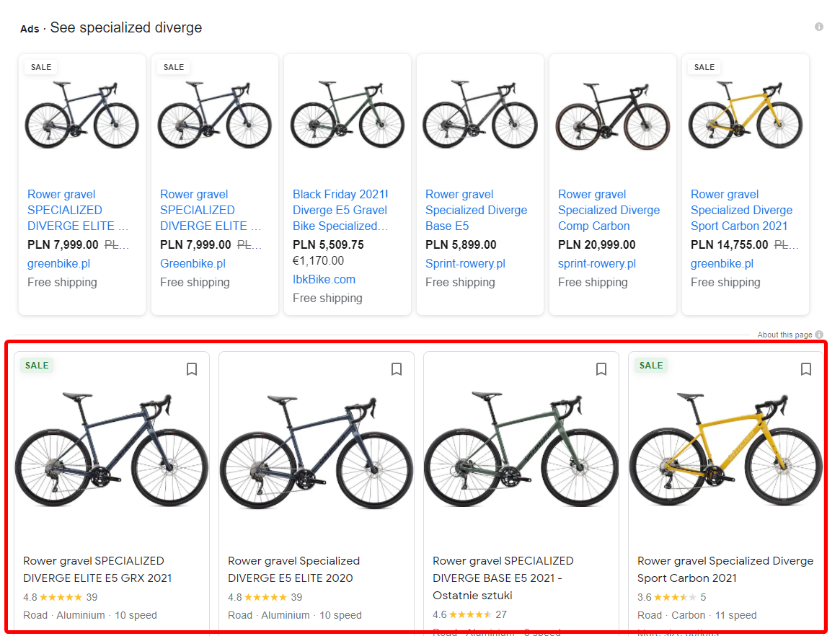Select SALE tag on yellow Diverge Sport Carbon
Viewport: 840px width, 636px height.
[650, 366]
